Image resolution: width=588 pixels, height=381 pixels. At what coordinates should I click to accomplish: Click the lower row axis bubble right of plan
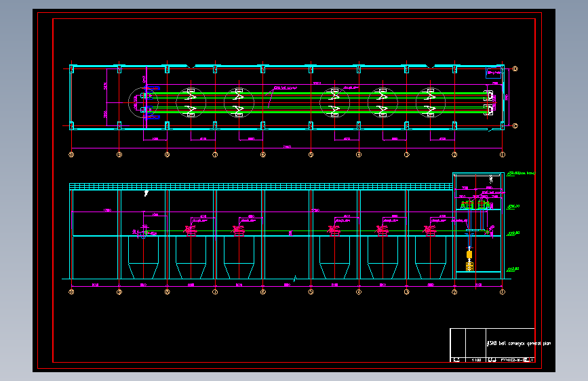[515, 126]
